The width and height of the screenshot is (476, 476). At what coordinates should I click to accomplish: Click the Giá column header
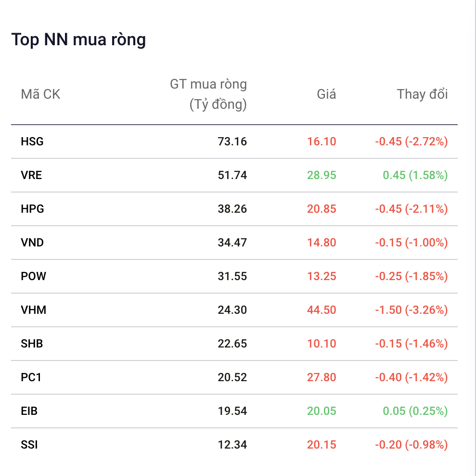point(326,94)
